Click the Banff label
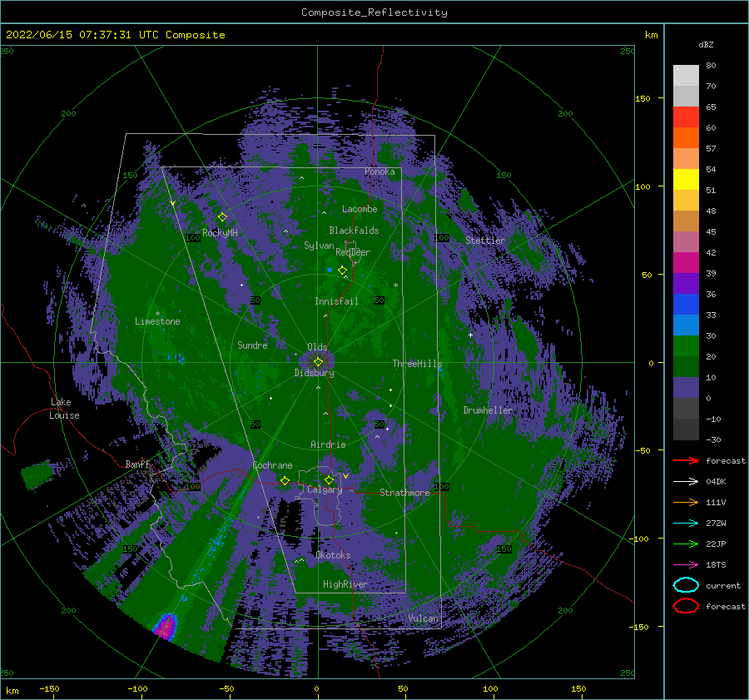This screenshot has height=700, width=749. coord(137,464)
